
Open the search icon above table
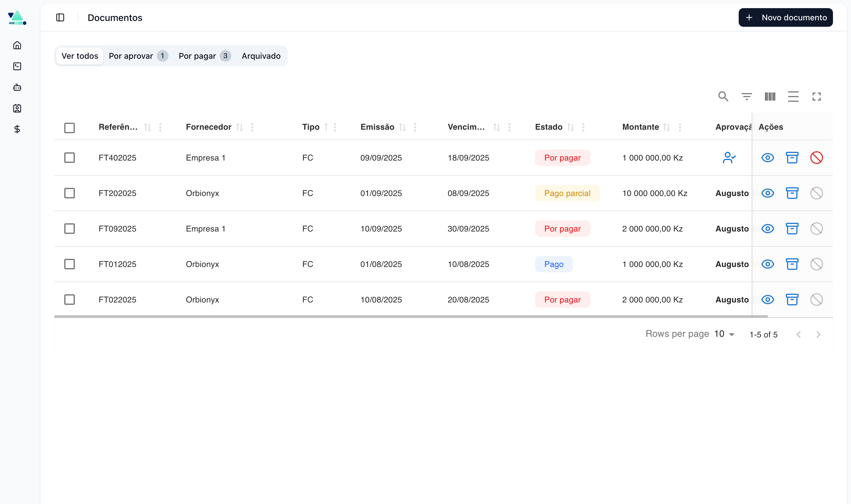pyautogui.click(x=723, y=97)
